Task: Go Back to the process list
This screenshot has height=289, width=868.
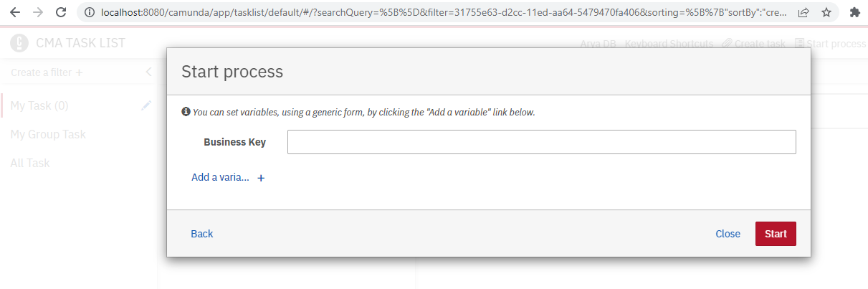Action: click(x=202, y=234)
